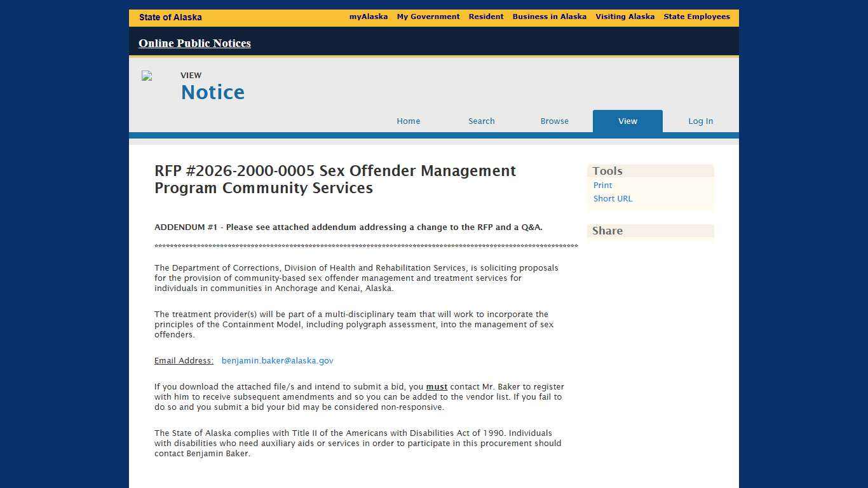
Task: Select the View tab
Action: point(627,121)
